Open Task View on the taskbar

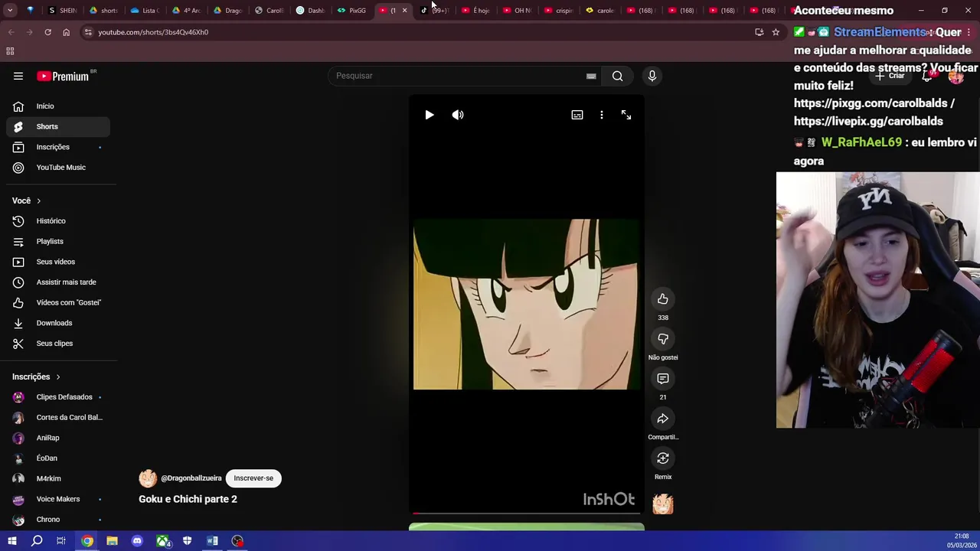61,541
